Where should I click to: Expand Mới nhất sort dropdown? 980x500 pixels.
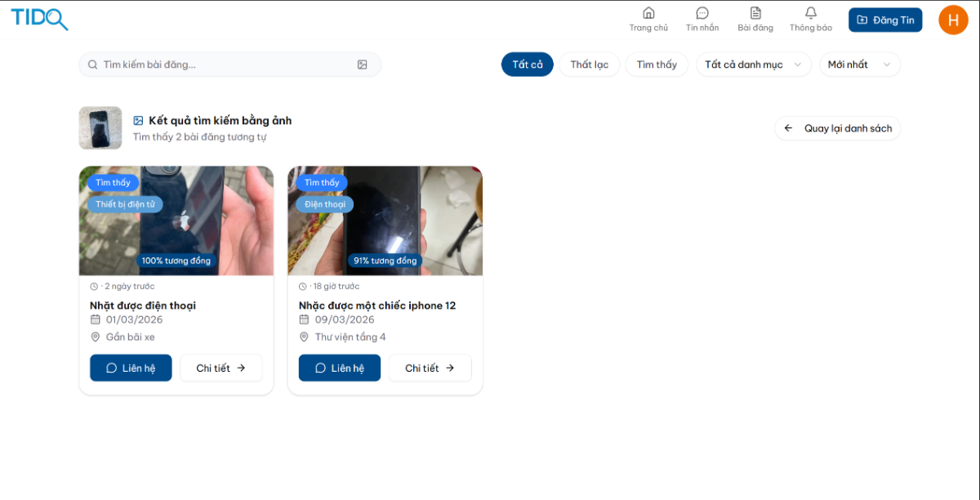(860, 65)
